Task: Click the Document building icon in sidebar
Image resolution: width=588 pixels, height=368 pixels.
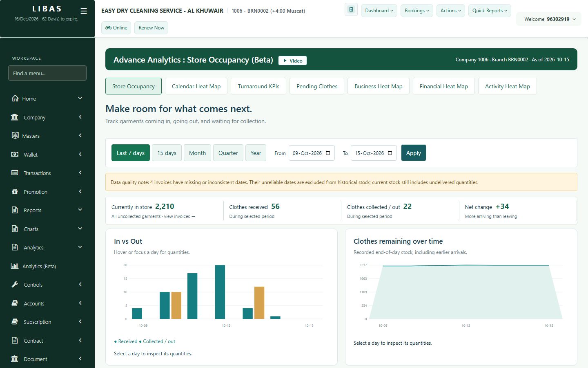Action: [15, 359]
